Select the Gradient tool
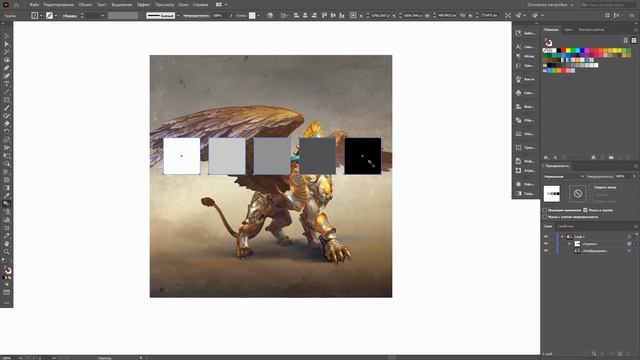The image size is (640, 360). tap(7, 188)
